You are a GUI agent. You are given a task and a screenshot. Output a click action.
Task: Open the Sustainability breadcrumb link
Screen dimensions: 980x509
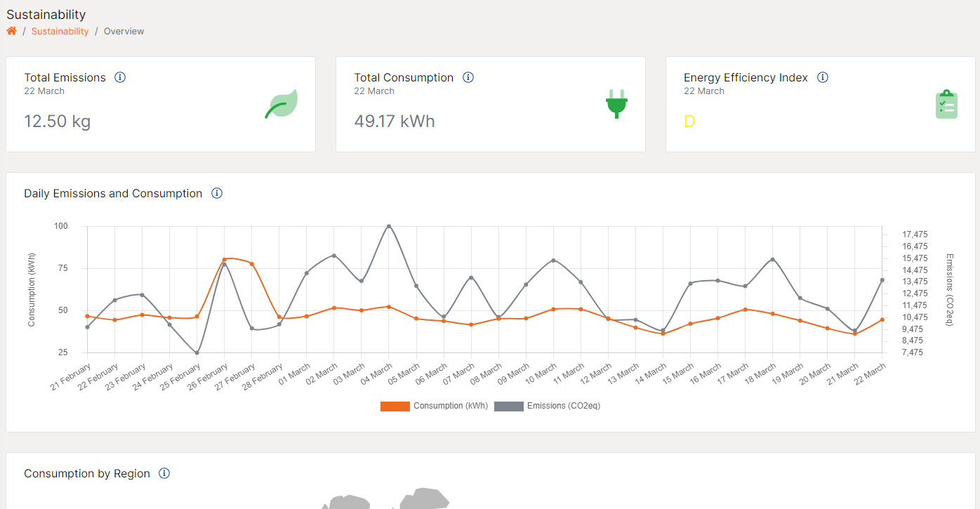click(60, 31)
